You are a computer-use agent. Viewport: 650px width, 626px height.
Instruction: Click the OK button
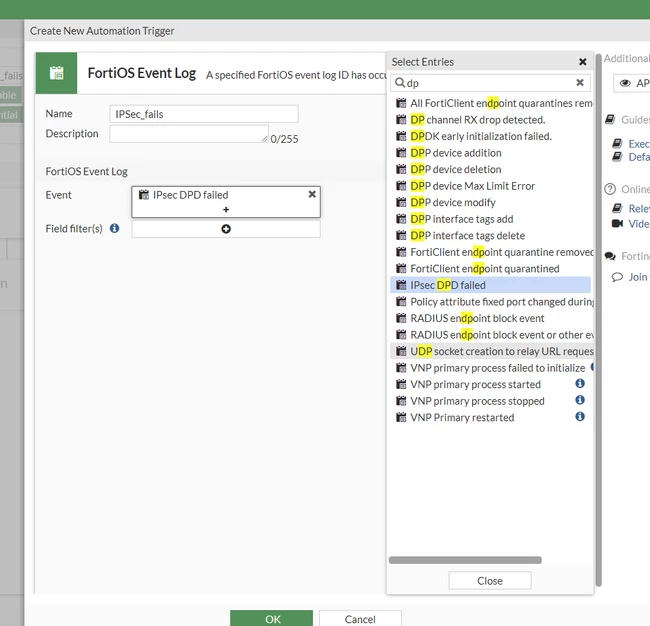272,619
